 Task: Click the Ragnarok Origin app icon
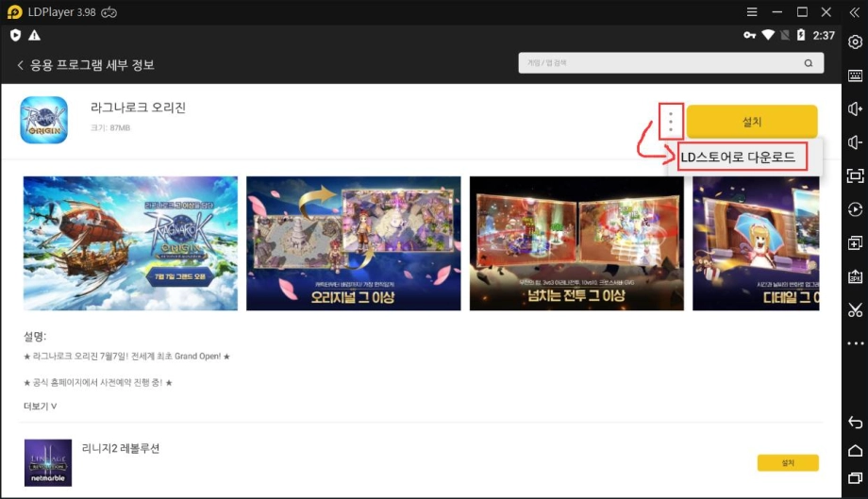43,120
